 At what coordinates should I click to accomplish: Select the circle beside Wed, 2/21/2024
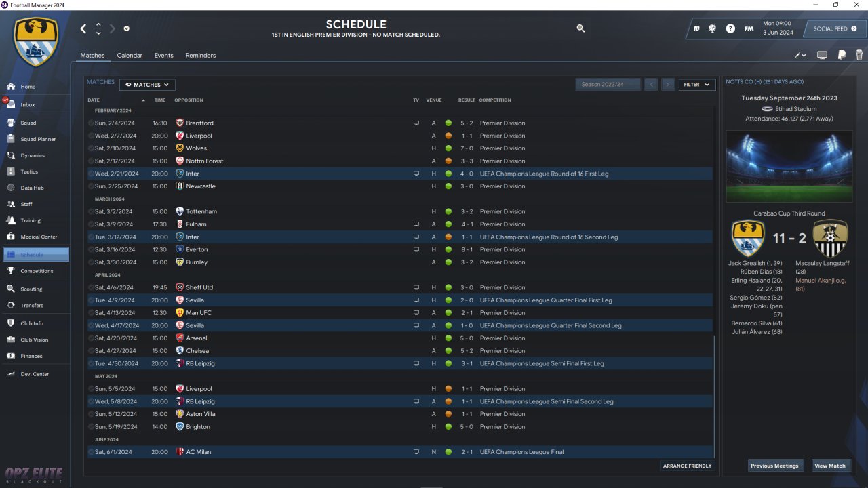click(91, 174)
